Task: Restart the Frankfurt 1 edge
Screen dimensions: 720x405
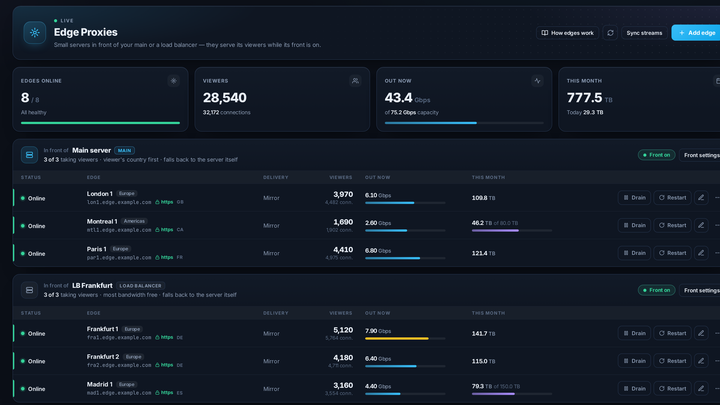Action: (x=672, y=333)
